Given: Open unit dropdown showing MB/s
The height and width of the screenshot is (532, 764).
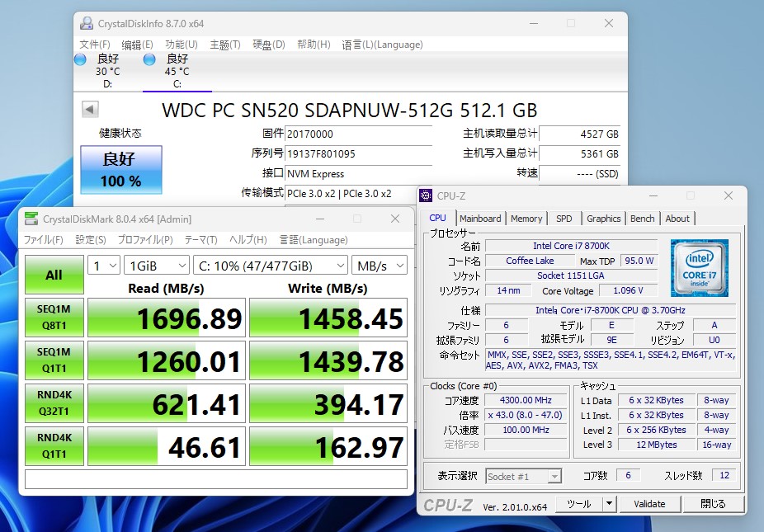Looking at the screenshot, I should [x=379, y=266].
